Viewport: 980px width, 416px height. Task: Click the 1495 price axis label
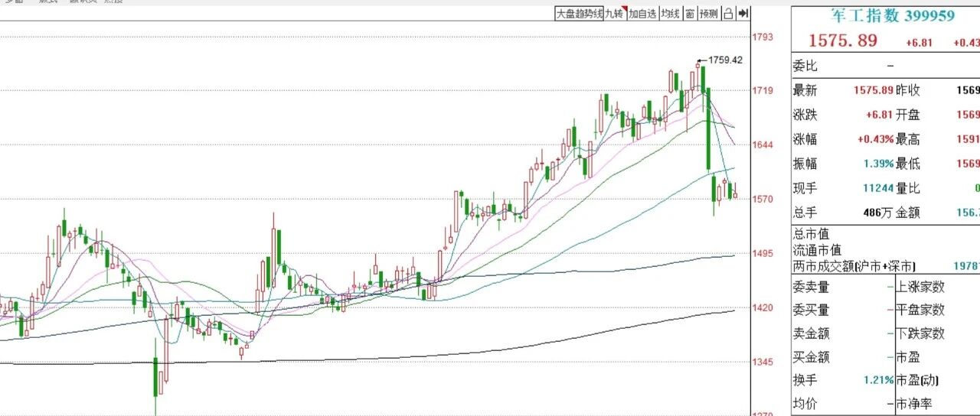point(763,254)
